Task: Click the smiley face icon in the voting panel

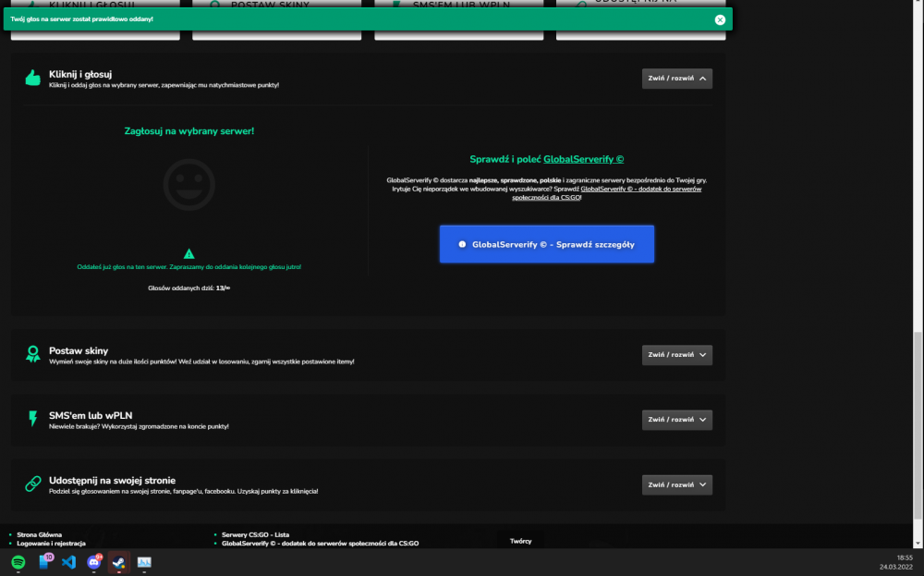Action: pyautogui.click(x=189, y=185)
